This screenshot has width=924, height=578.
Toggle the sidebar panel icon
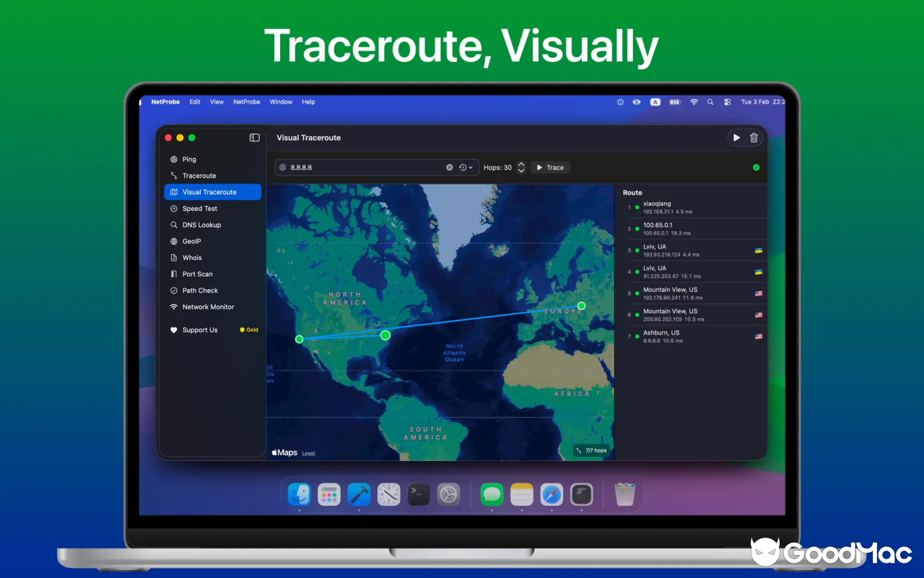[x=254, y=137]
